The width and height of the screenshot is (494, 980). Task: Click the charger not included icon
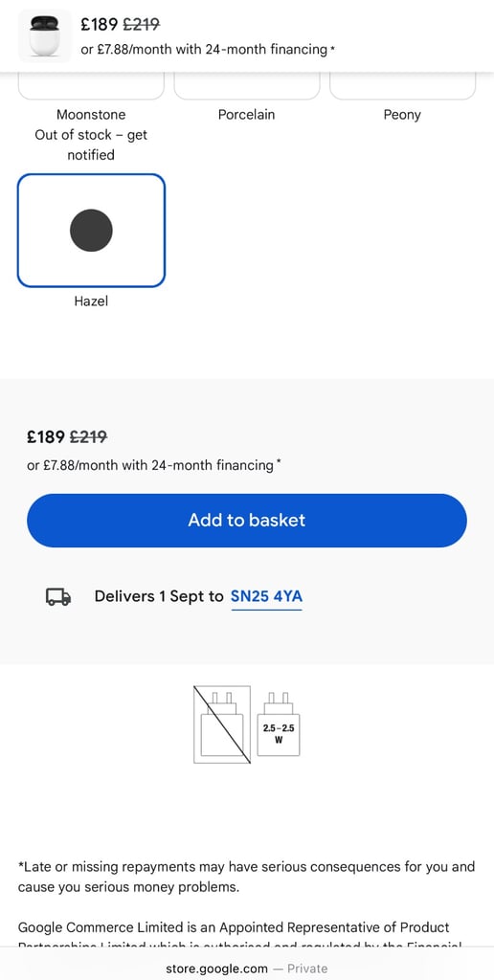tap(222, 724)
